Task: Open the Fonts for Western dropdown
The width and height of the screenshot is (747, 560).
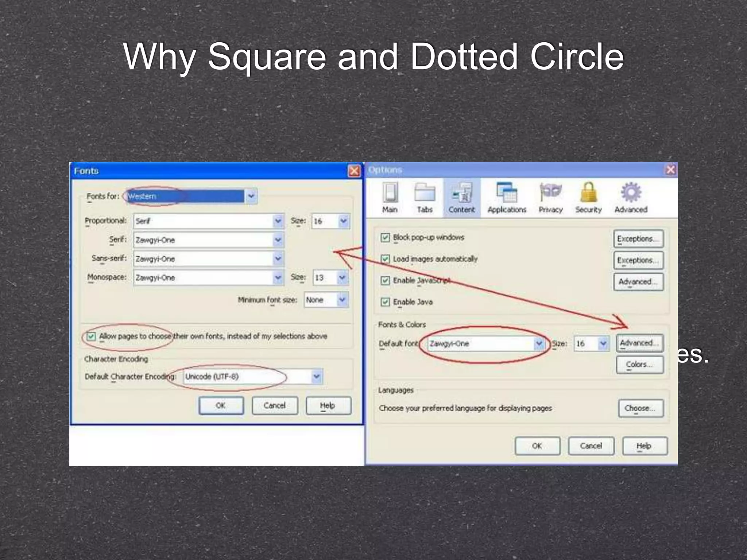Action: pos(191,196)
